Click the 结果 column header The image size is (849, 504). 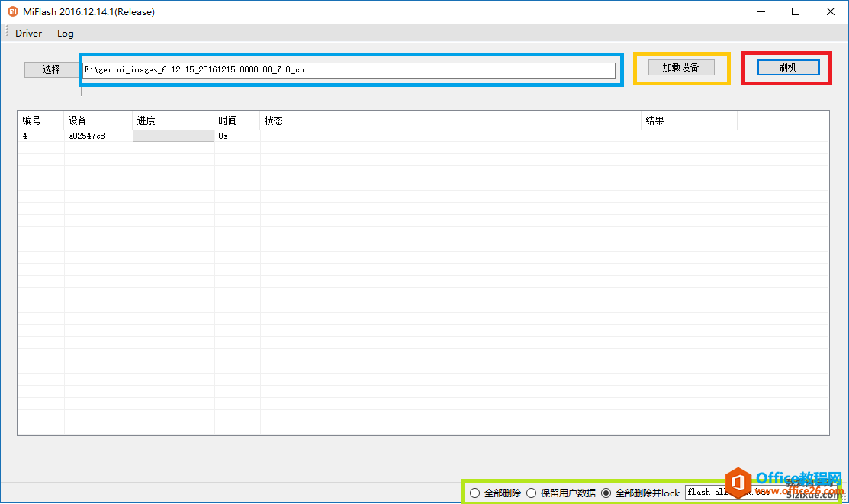point(690,120)
